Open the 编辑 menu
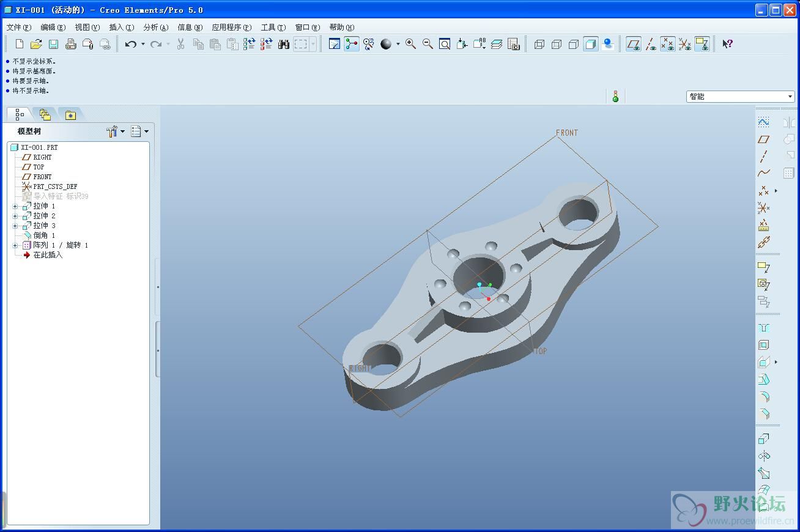This screenshot has width=800, height=532. point(53,28)
